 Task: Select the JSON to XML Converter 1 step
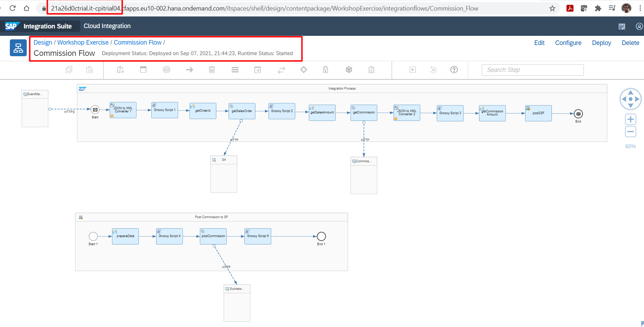[x=123, y=110]
